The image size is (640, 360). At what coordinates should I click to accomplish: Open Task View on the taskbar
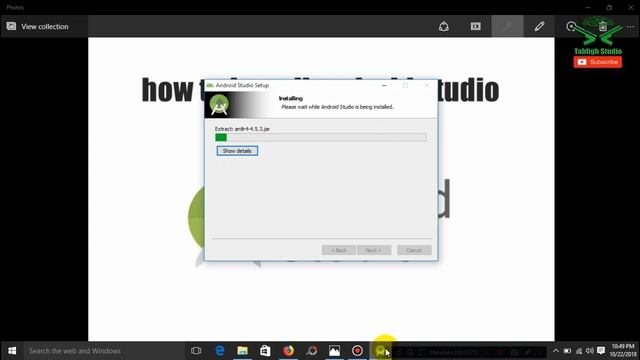(x=196, y=351)
